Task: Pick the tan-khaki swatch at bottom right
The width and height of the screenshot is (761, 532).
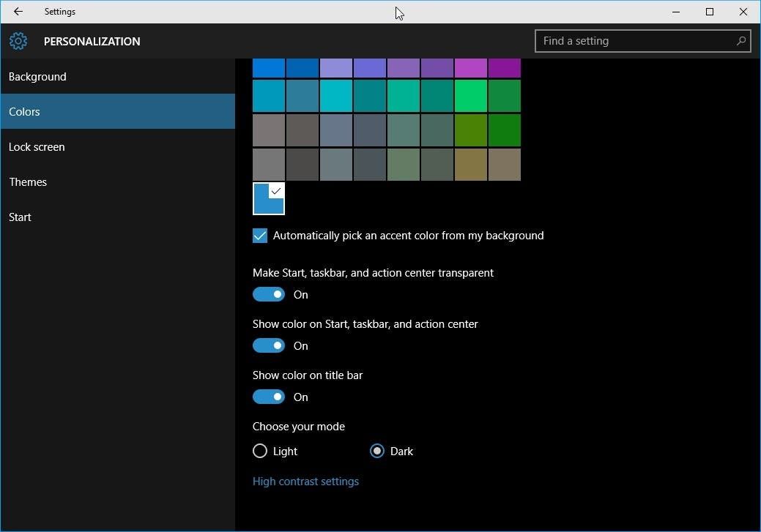Action: [x=504, y=165]
